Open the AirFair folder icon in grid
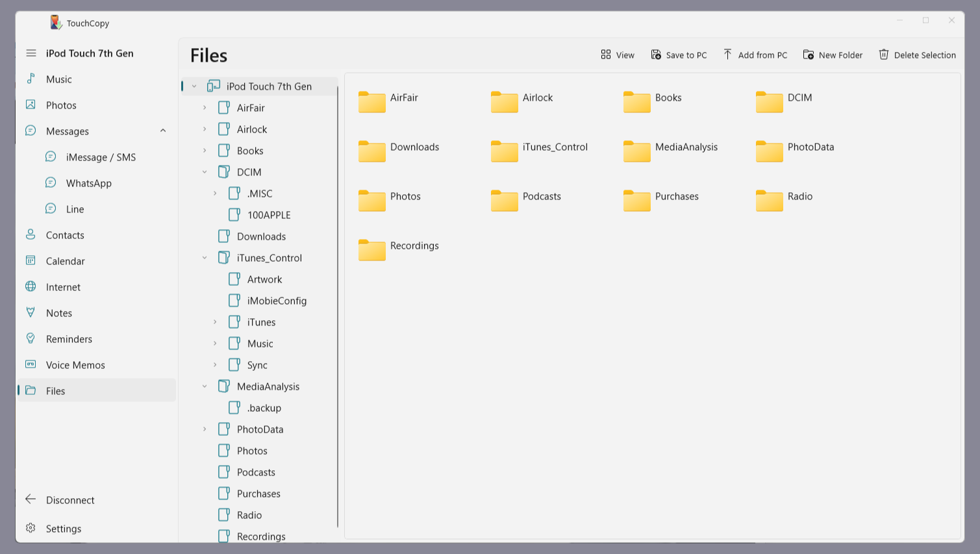Screen dimensions: 980x554 point(372,101)
